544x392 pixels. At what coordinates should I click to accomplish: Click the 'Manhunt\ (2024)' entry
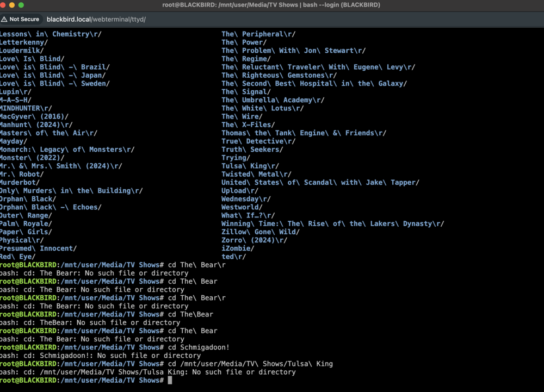pyautogui.click(x=36, y=125)
